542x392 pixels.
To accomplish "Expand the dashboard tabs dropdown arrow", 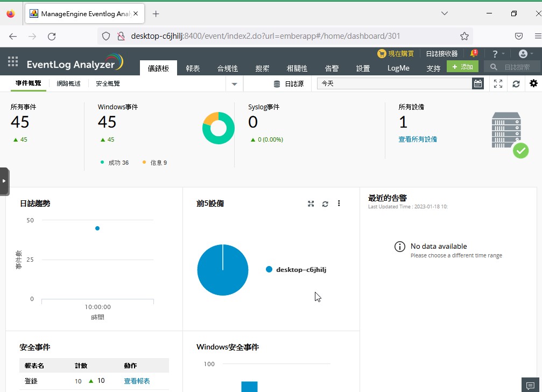I will coord(234,84).
